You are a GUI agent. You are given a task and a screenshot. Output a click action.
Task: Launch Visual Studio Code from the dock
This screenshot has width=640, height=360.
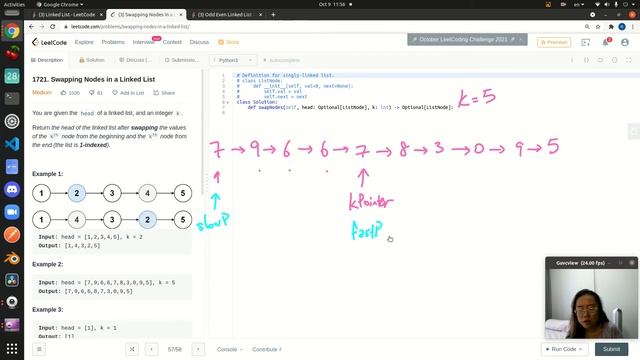coord(12,144)
